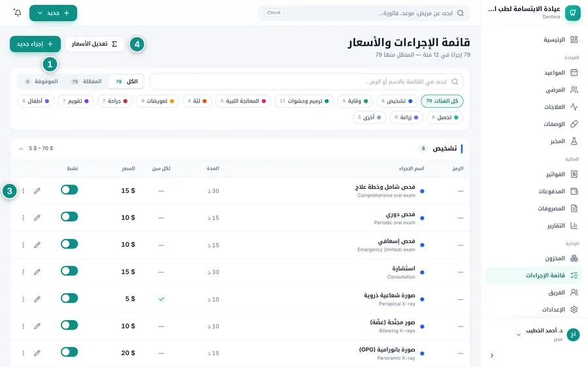Image resolution: width=588 pixels, height=367 pixels.
Task: Open قائمة الإجراءات sidebar item
Action: [x=534, y=275]
